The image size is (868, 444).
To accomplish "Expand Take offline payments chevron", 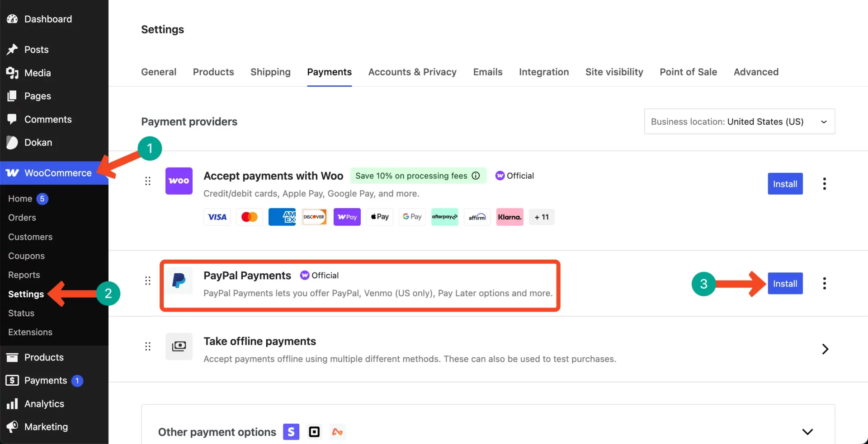I will tap(825, 349).
